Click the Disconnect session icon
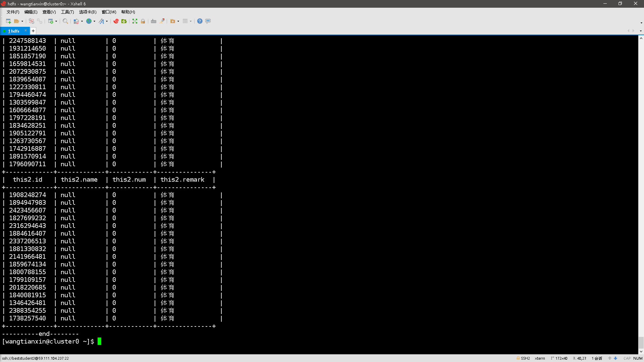This screenshot has height=362, width=644. pyautogui.click(x=32, y=21)
